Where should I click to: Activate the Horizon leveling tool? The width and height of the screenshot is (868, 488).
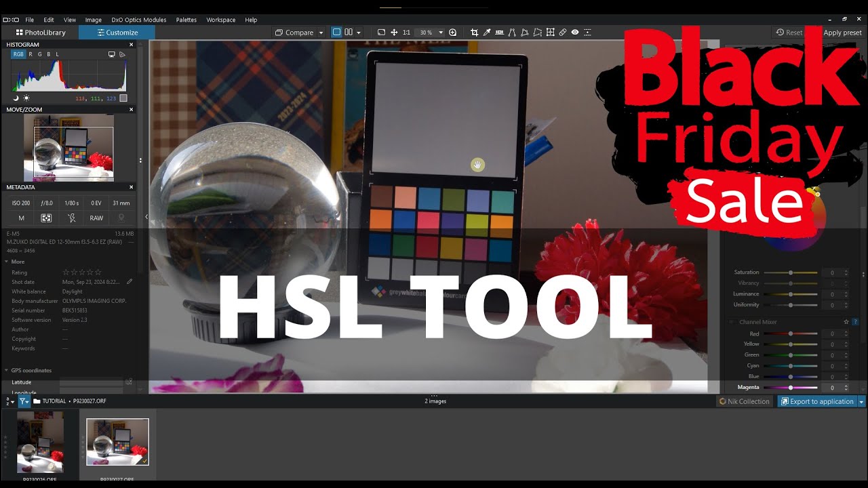point(499,33)
